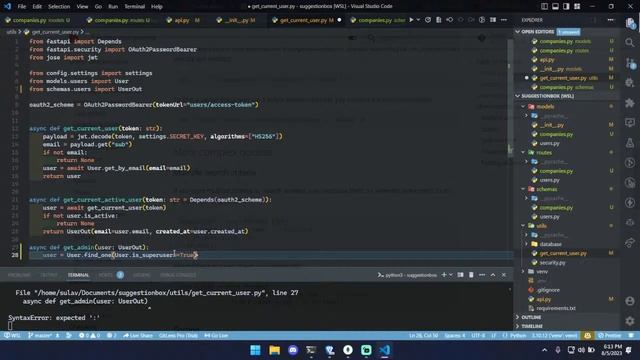
Task: Click the Spaces: 4 indentation status item
Action: click(455, 336)
